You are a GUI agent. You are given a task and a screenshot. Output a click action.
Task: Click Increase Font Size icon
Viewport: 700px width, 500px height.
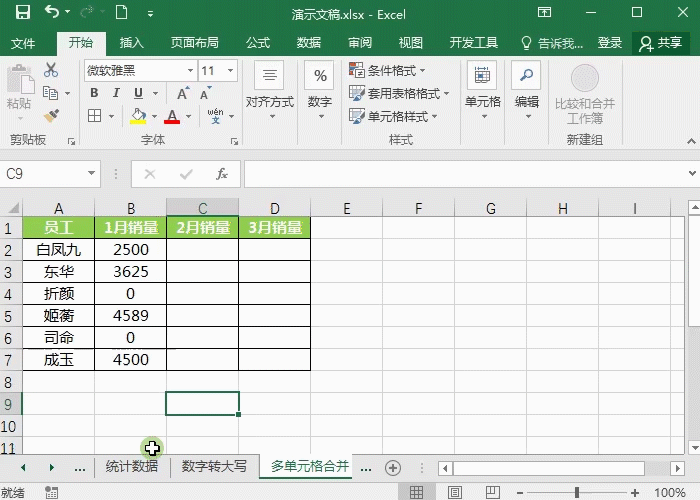pyautogui.click(x=183, y=93)
